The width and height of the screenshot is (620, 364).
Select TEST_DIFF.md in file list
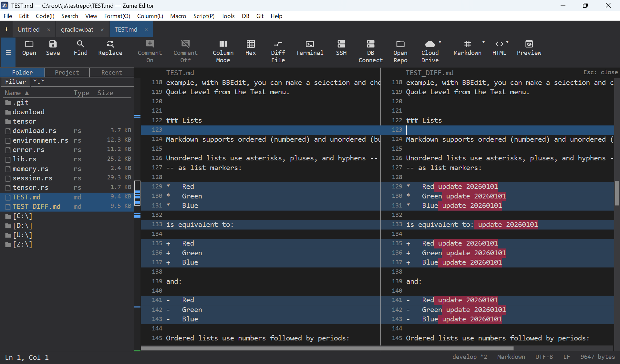[67, 207]
